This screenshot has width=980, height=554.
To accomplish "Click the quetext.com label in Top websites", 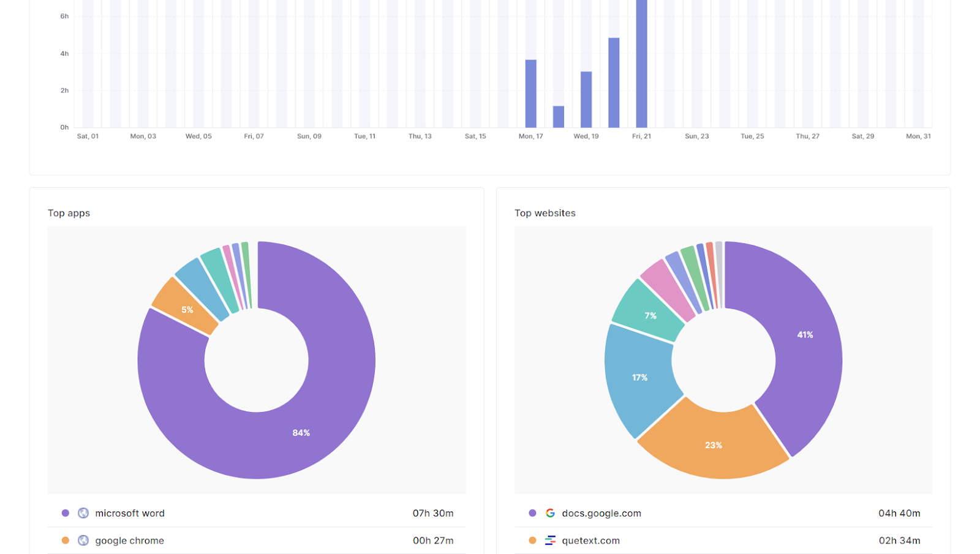I will point(590,541).
